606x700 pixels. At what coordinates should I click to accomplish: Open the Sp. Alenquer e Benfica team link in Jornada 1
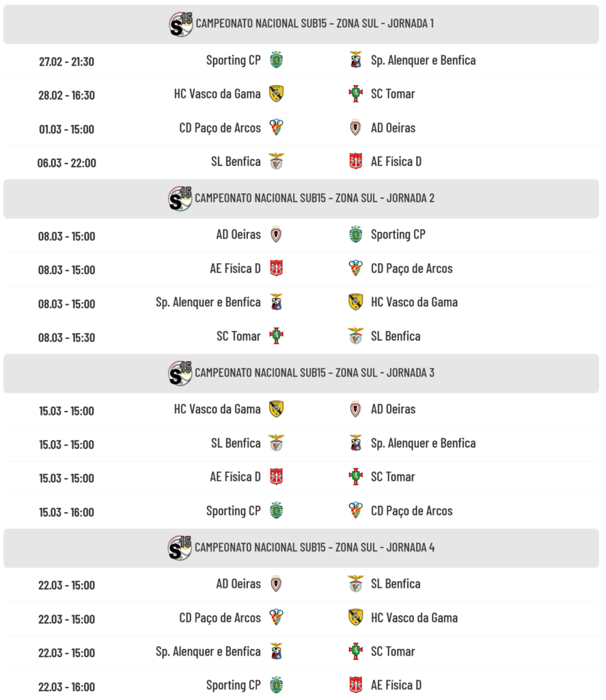pos(423,60)
